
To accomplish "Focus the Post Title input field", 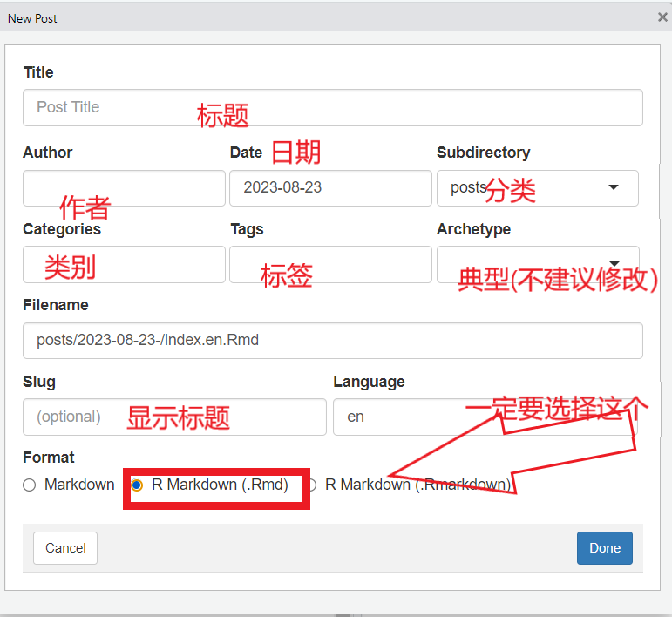I will click(x=332, y=107).
